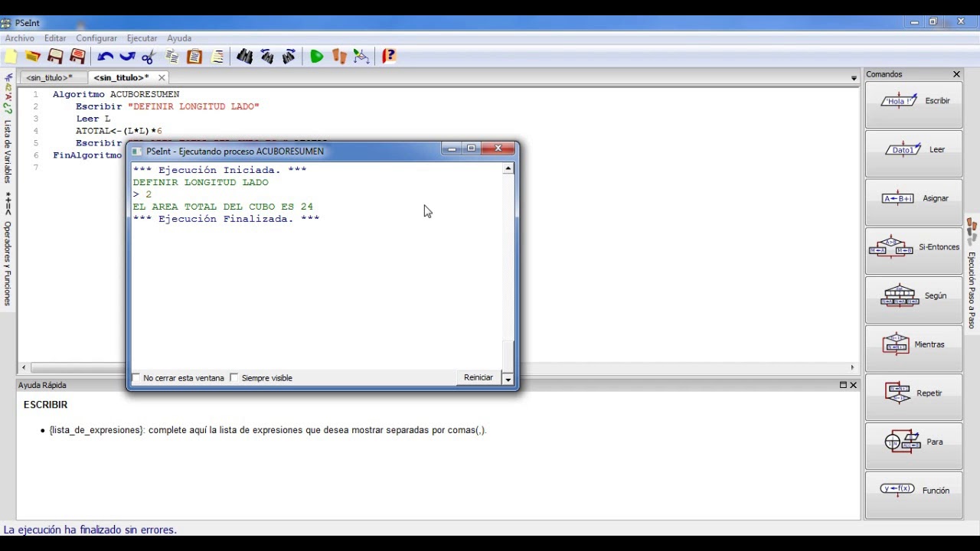The width and height of the screenshot is (980, 551).
Task: Maximize the Ayuda Rápida panel
Action: point(843,385)
